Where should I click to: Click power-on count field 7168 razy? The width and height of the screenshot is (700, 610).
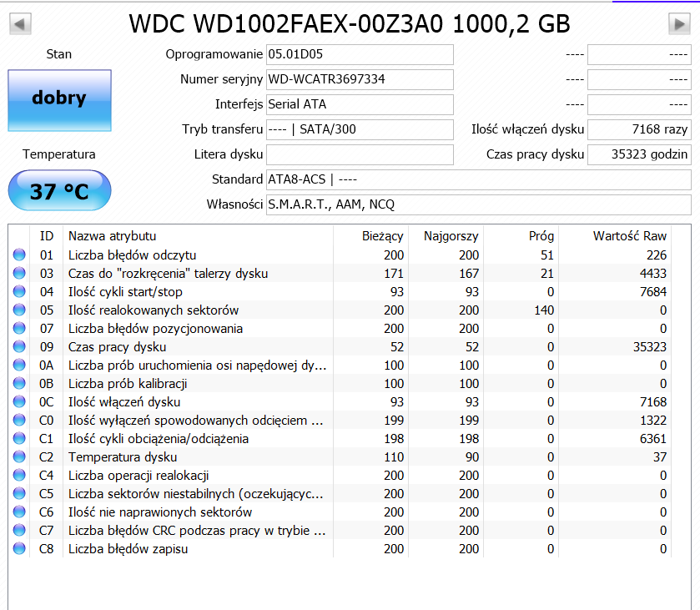639,129
